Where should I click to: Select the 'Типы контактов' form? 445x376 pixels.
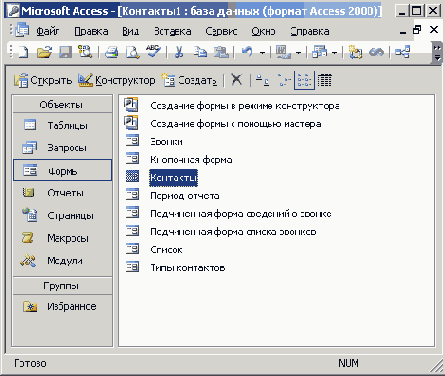(188, 268)
